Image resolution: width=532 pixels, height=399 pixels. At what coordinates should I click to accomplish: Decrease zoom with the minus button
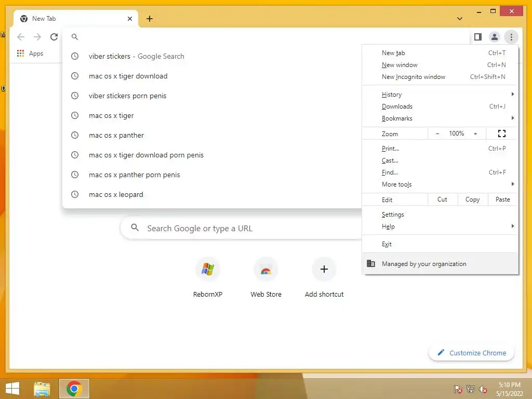437,134
